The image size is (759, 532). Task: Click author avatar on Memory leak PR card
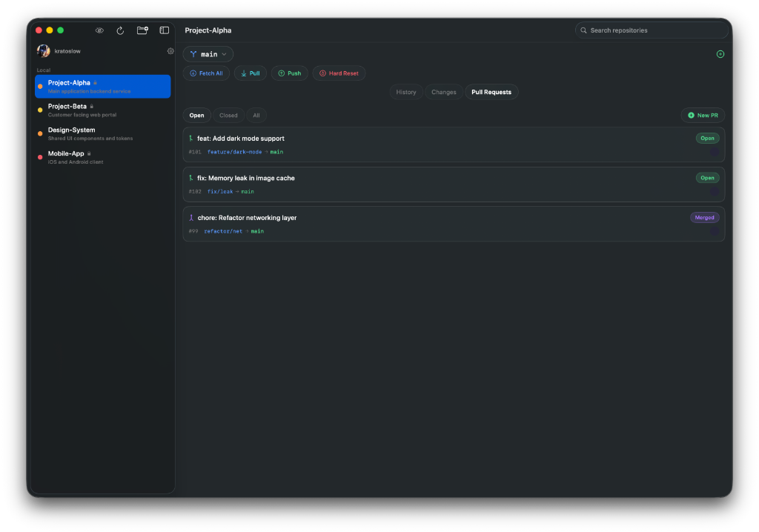tap(714, 192)
